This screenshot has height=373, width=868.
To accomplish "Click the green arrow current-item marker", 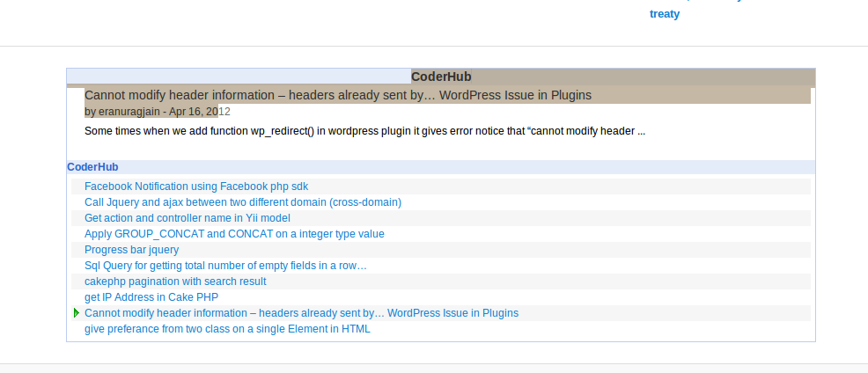I will coord(77,313).
